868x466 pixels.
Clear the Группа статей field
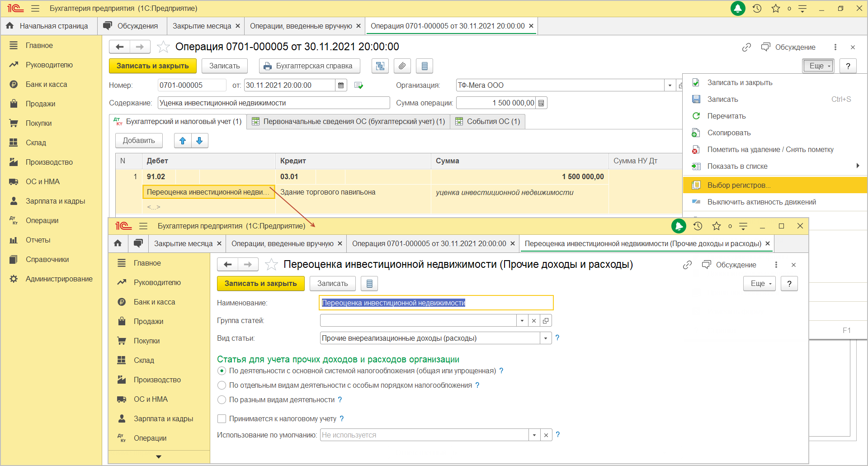click(534, 321)
